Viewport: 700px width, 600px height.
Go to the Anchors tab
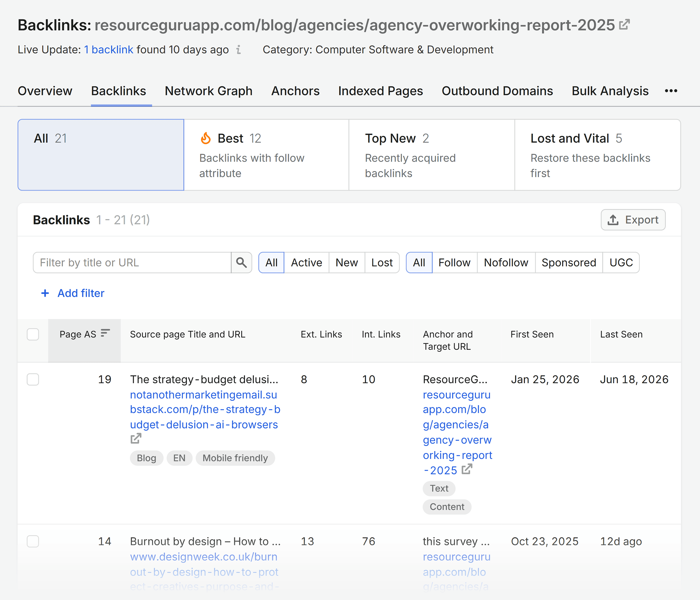tap(295, 91)
